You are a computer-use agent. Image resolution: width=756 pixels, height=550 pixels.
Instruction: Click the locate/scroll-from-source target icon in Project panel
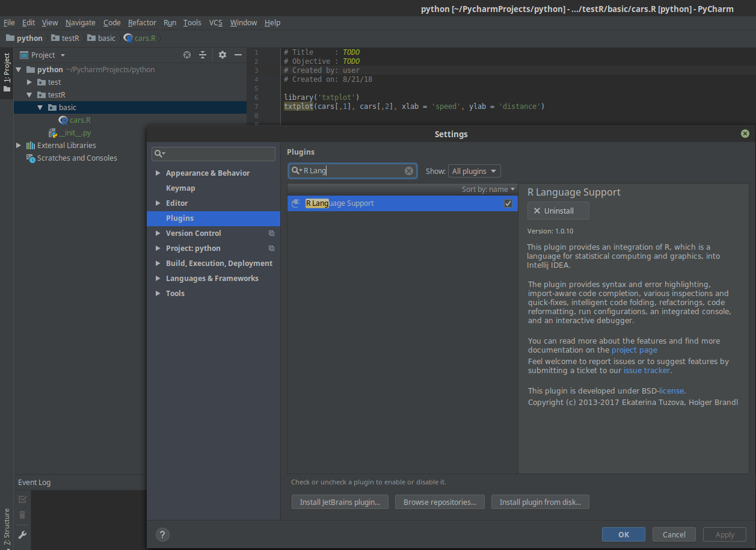[187, 55]
